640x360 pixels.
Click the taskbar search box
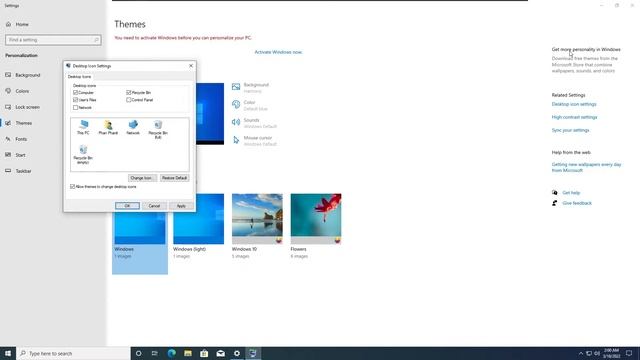click(73, 353)
